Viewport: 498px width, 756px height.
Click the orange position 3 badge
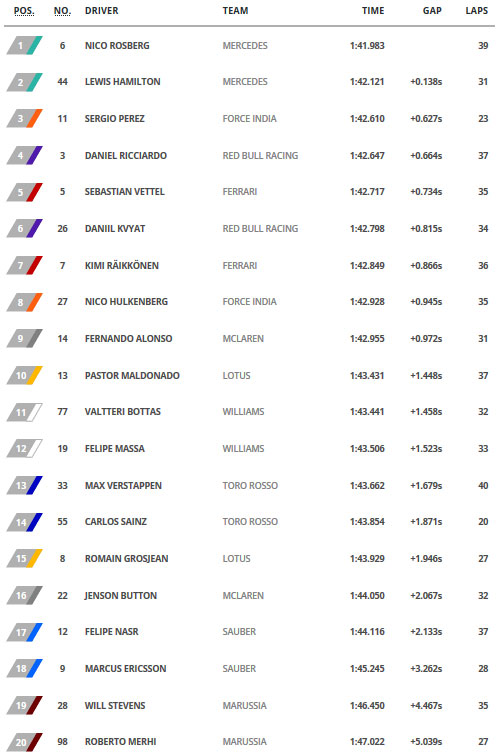(x=24, y=119)
